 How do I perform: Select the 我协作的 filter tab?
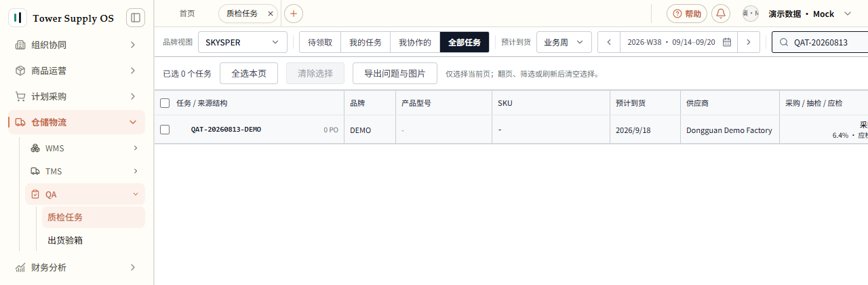click(x=415, y=42)
